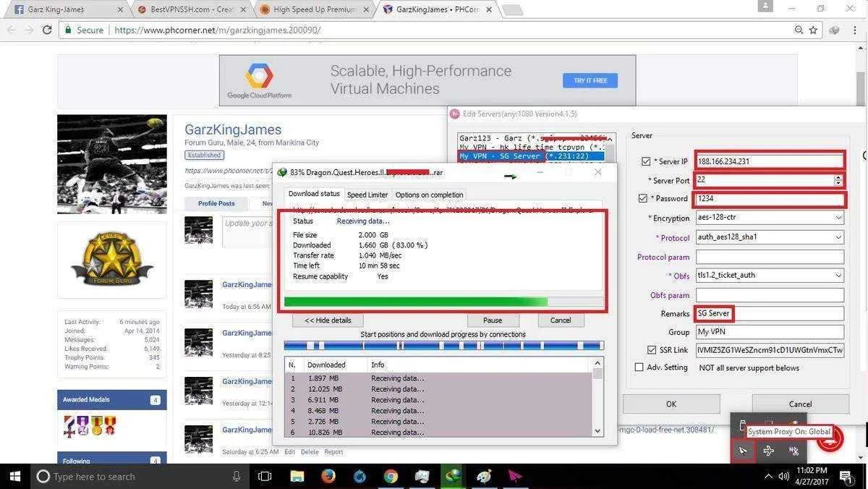The image size is (868, 489).
Task: Open File Explorer from the taskbar
Action: [297, 476]
